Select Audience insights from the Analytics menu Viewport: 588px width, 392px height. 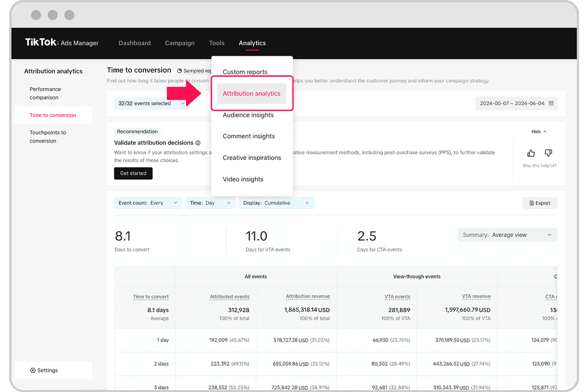(248, 114)
